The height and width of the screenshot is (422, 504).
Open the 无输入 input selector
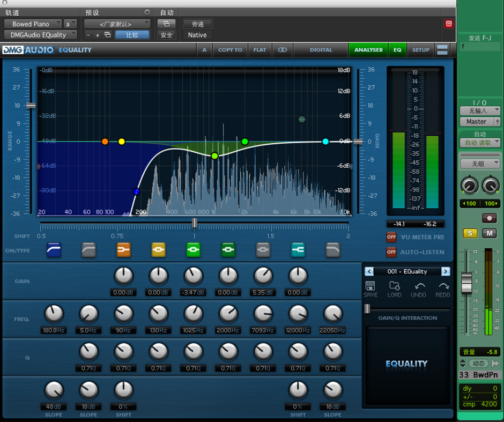click(480, 111)
